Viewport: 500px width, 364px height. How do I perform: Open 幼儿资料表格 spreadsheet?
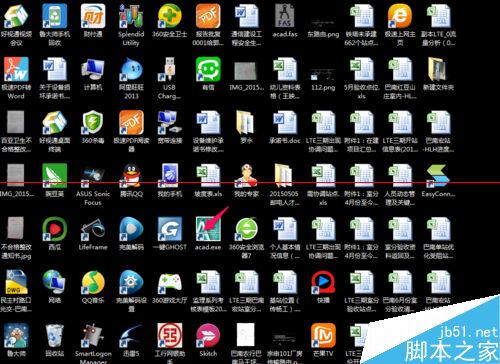point(285,69)
